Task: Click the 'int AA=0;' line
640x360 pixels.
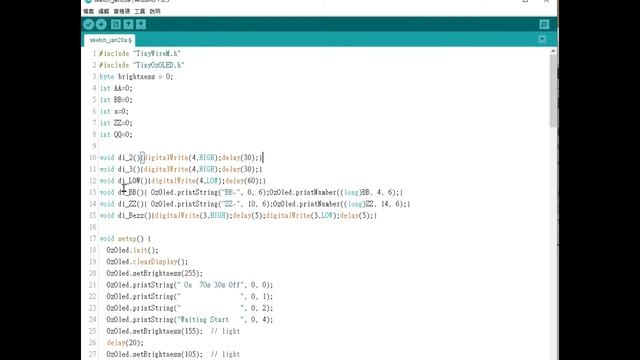Action: [x=116, y=88]
